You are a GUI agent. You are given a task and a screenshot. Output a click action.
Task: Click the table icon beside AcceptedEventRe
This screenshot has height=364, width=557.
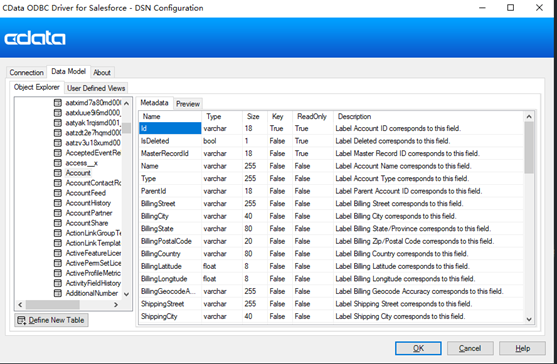[58, 153]
